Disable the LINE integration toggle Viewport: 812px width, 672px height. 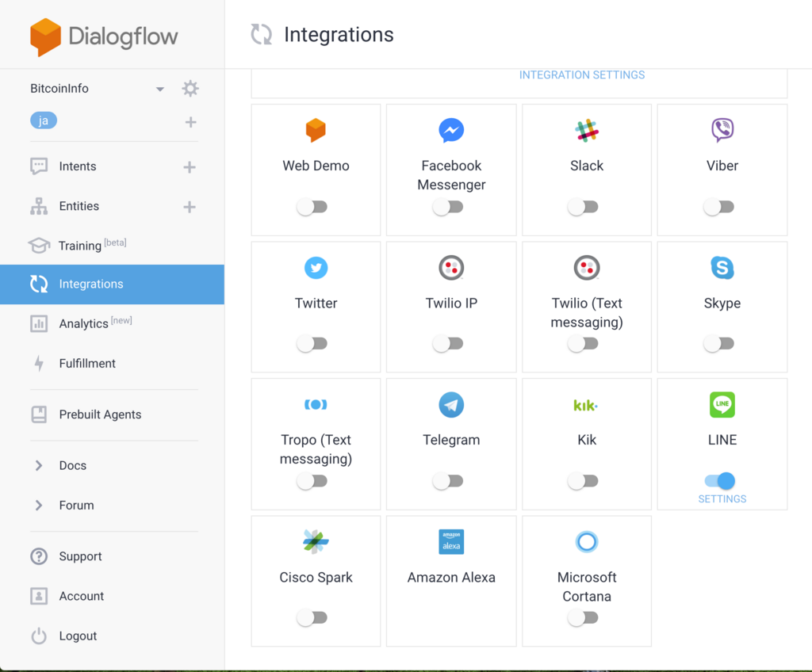tap(720, 481)
